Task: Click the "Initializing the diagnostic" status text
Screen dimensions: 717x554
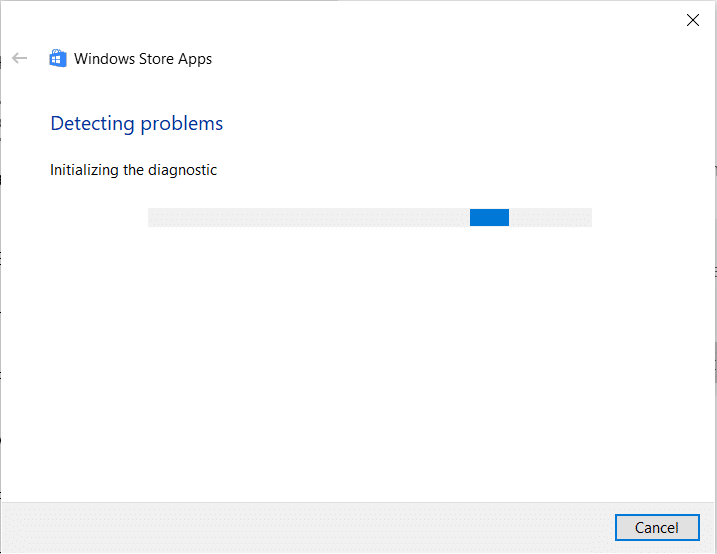Action: click(133, 170)
